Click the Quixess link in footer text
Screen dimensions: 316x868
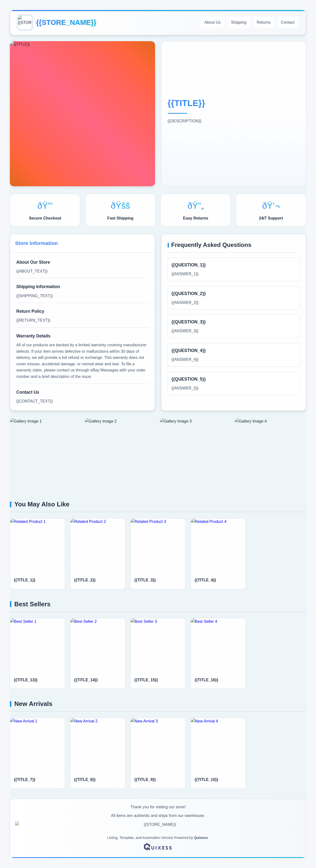tap(201, 838)
